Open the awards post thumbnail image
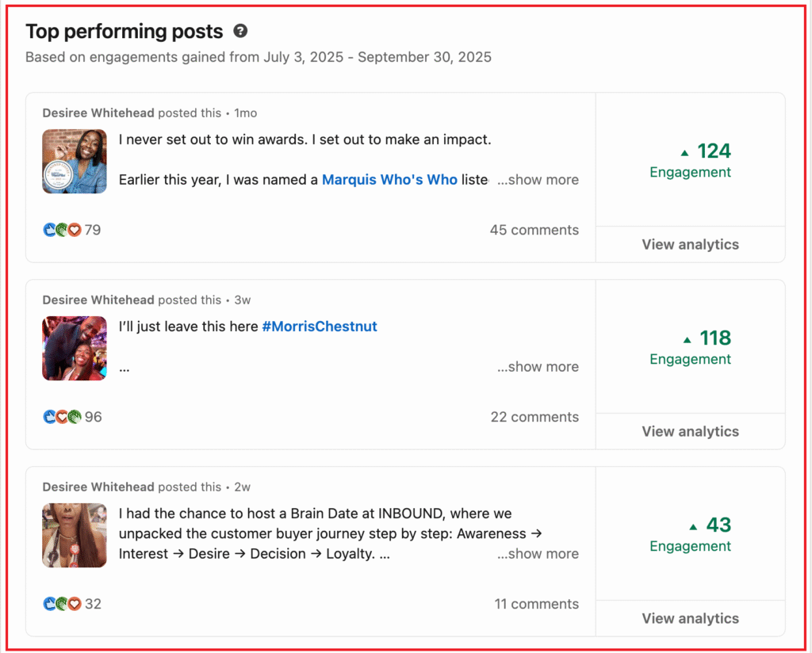 (75, 162)
